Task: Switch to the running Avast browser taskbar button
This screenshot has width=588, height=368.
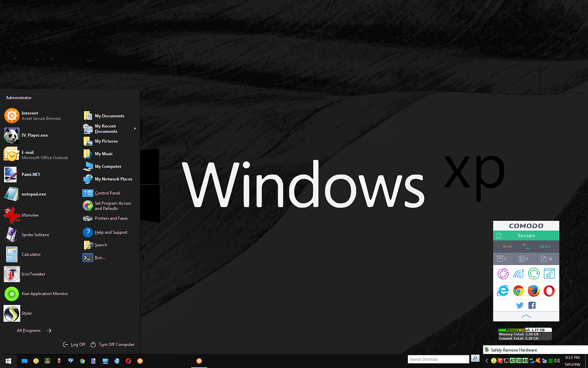Action: [x=199, y=361]
